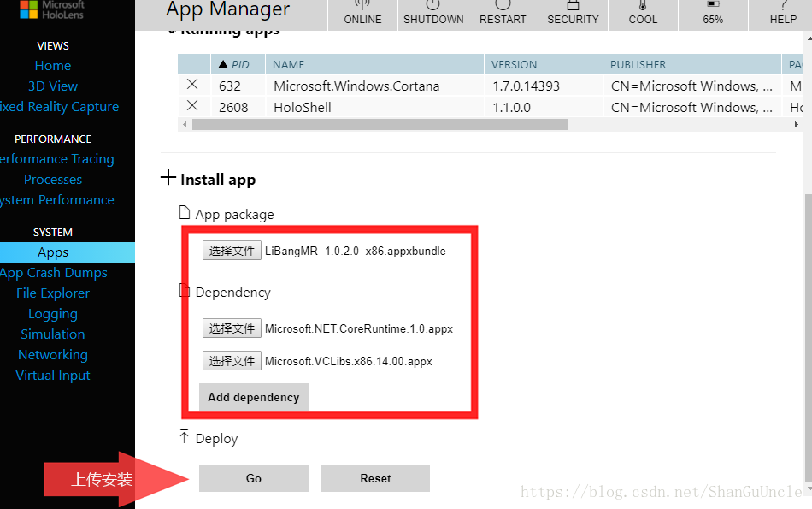Click the Install app heading
Viewport: 812px width, 509px height.
click(218, 180)
